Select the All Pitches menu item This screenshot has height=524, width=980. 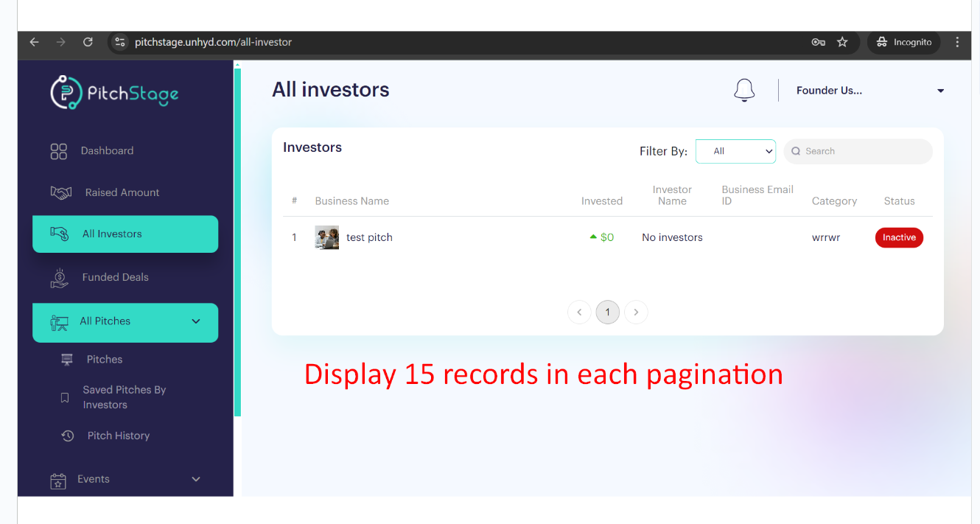click(125, 323)
